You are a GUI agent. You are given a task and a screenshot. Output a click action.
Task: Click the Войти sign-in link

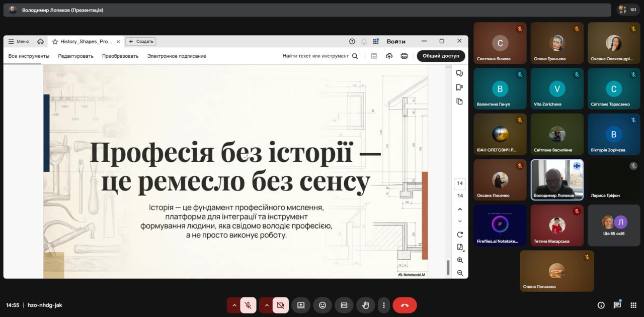click(x=396, y=41)
